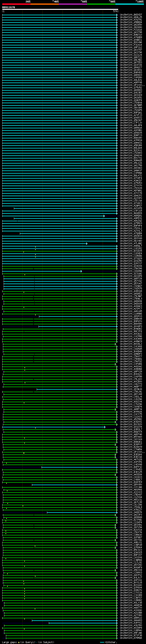Click the white query length bar under BB911670
This screenshot has height=644, width=146.
pyautogui.click(x=60, y=9)
